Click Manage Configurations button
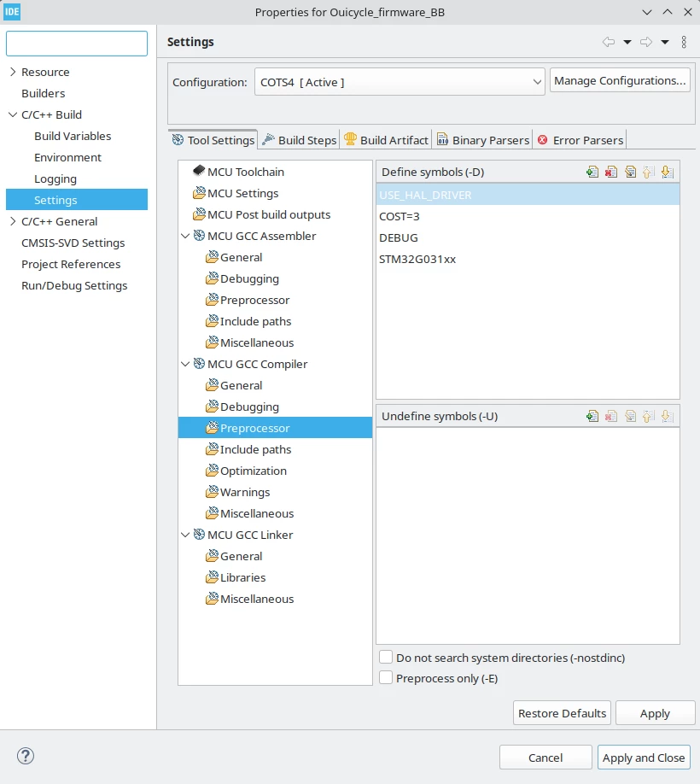The height and width of the screenshot is (784, 700). coord(620,80)
